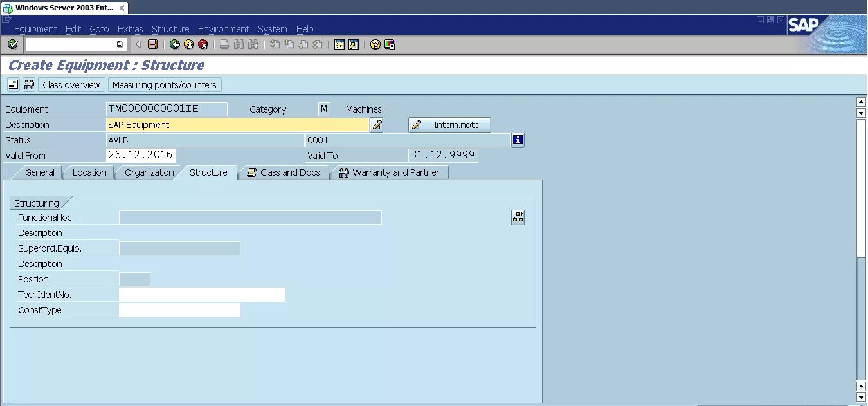
Task: Create a new session icon
Action: pos(339,44)
